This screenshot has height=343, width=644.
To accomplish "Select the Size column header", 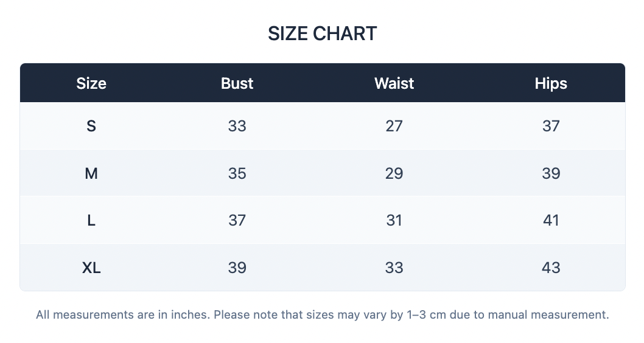I will [91, 83].
